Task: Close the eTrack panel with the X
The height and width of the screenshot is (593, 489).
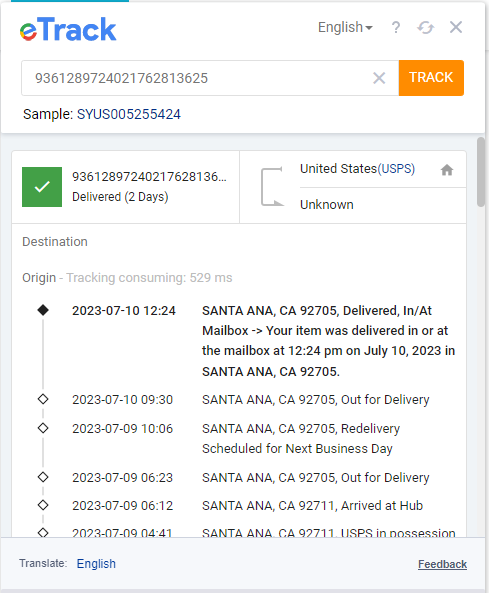Action: point(456,27)
